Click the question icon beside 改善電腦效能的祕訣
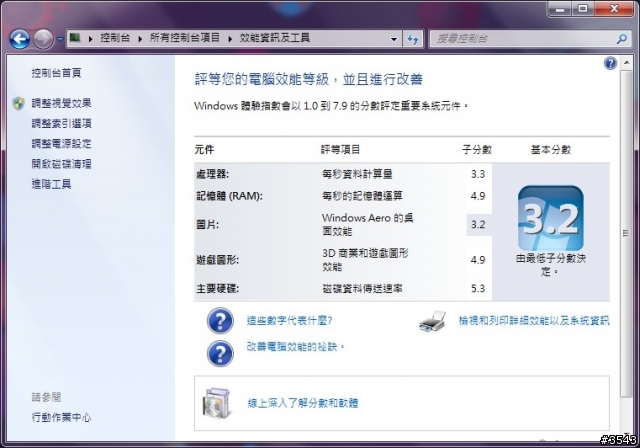 coord(220,353)
